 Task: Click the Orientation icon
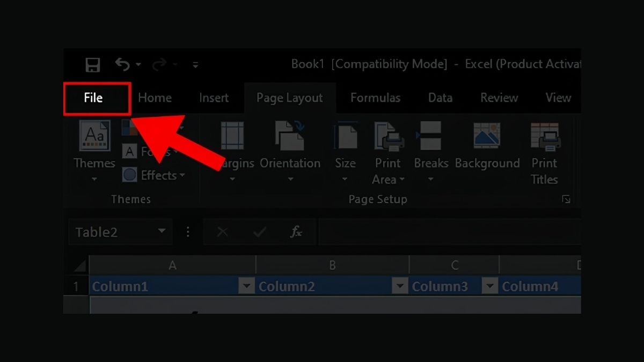[x=290, y=136]
